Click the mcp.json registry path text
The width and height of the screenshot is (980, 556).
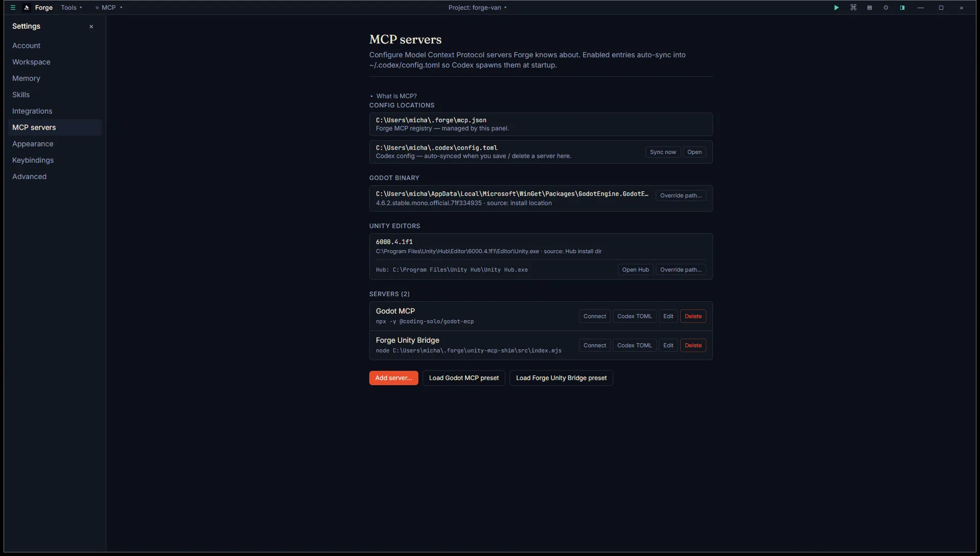431,120
